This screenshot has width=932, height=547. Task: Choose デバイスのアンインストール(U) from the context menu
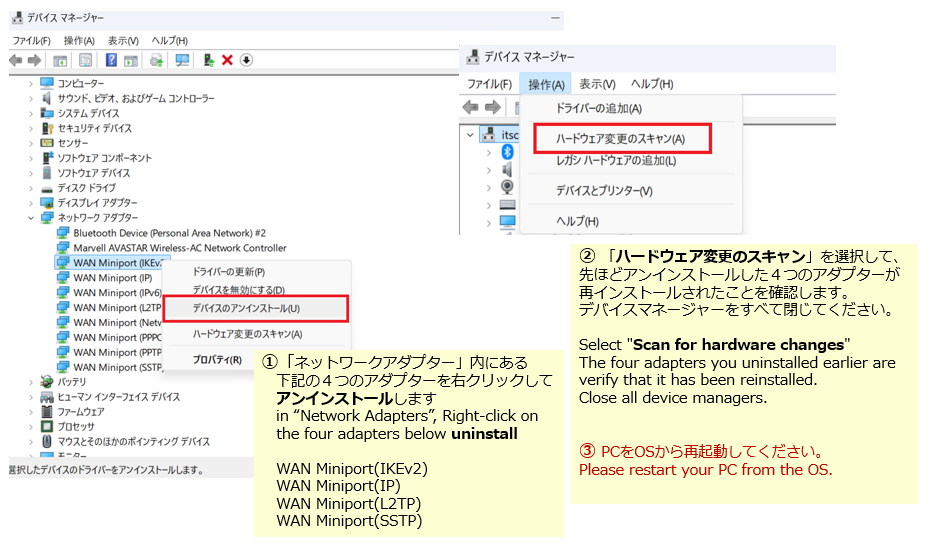point(246,308)
